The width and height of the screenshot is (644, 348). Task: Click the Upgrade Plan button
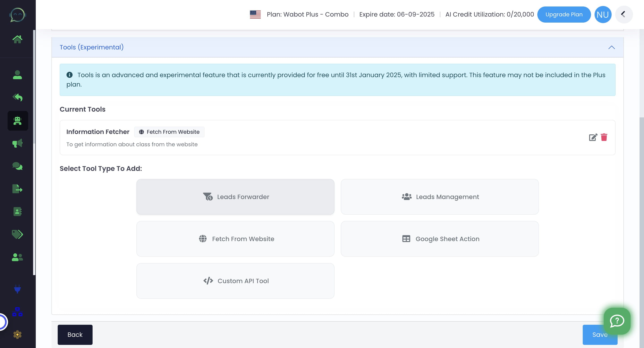coord(564,14)
